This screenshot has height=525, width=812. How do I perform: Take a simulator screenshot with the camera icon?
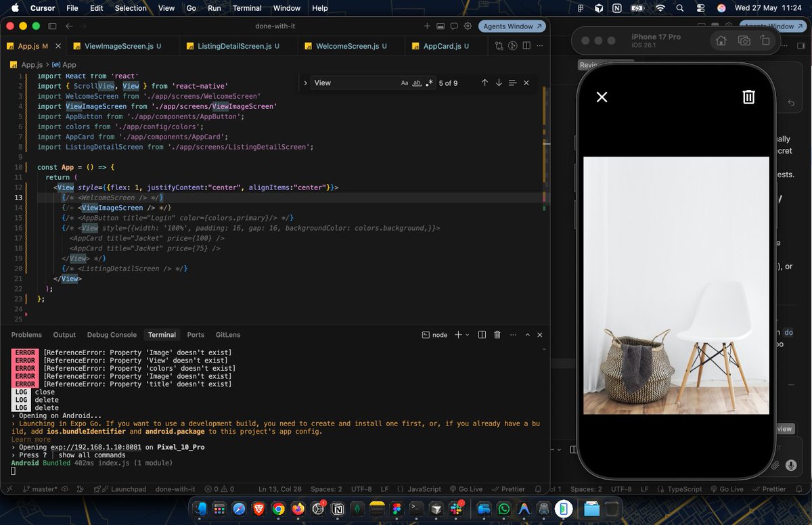[744, 41]
